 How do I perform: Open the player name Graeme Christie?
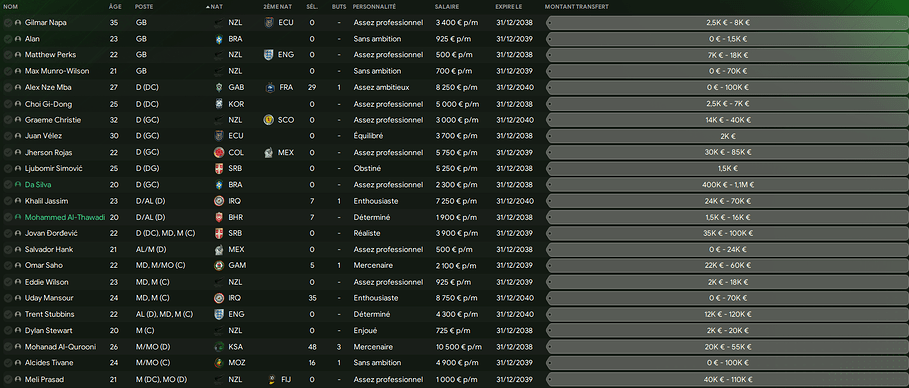click(53, 120)
